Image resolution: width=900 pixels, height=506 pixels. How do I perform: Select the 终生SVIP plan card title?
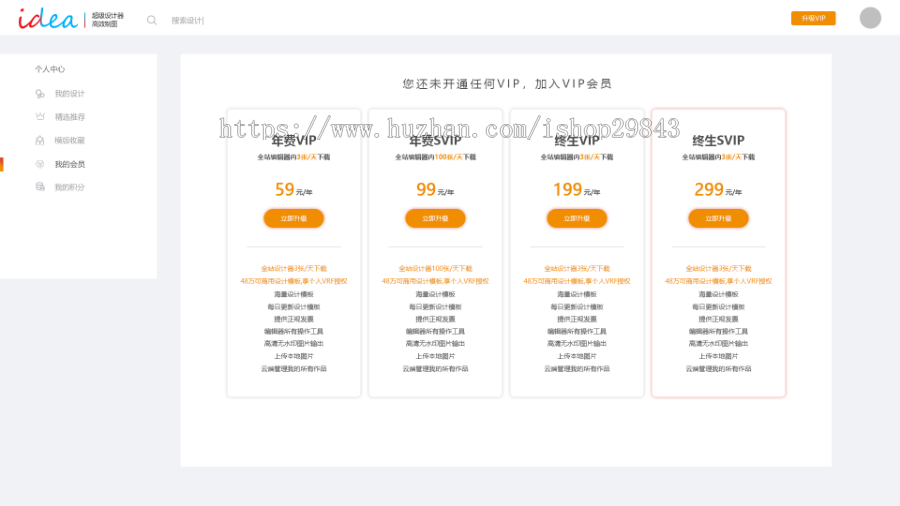(x=718, y=141)
